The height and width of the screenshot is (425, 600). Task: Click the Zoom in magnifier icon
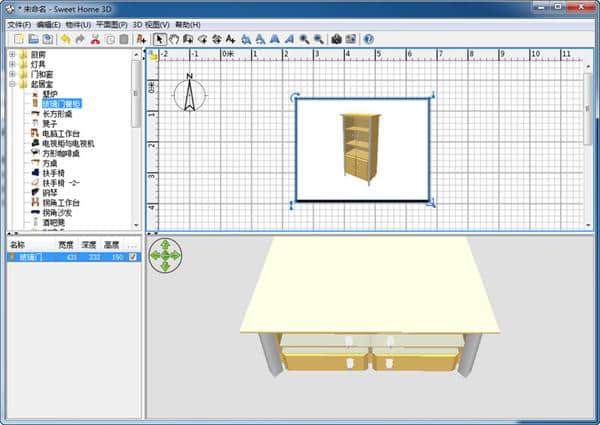coord(304,38)
